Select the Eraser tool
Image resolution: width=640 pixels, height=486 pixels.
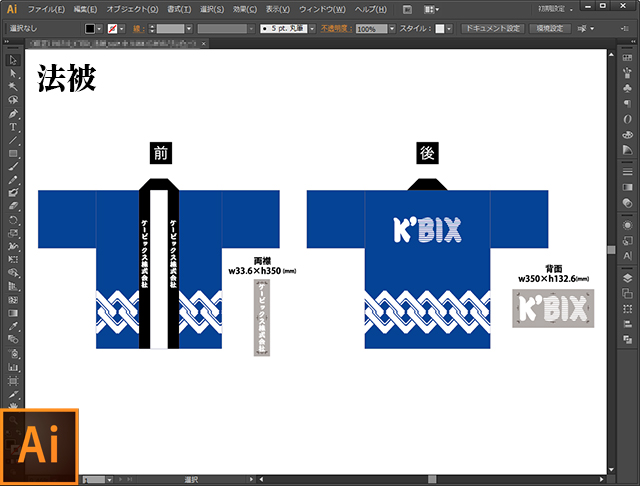pos(13,206)
